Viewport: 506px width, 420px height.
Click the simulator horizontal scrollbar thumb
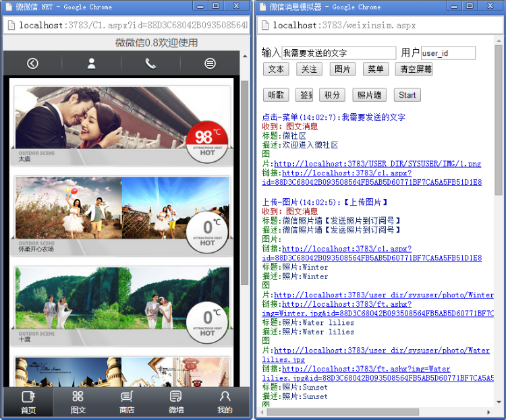click(343, 413)
